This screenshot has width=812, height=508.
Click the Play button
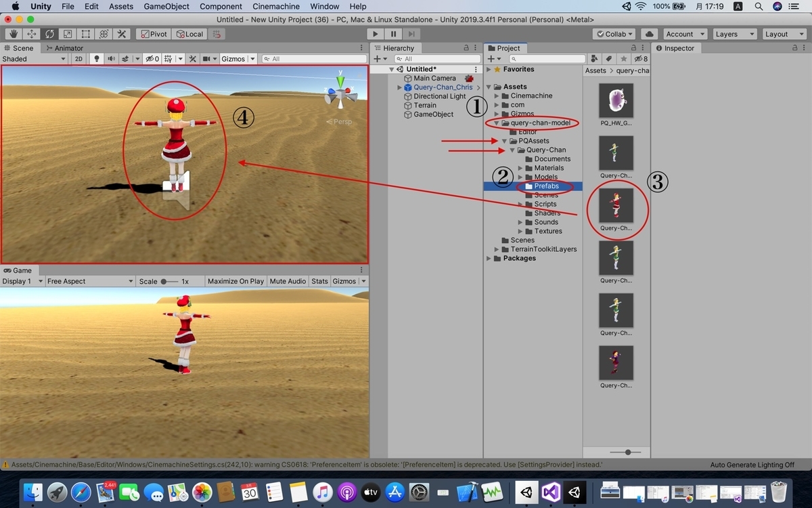pyautogui.click(x=376, y=34)
